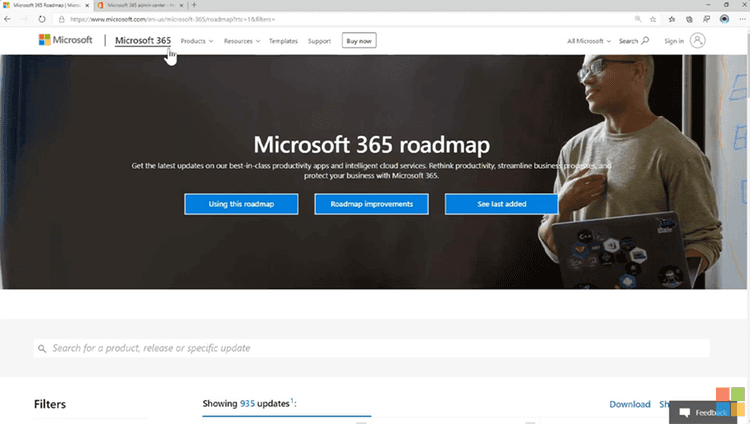Click the roadmap search input field
The width and height of the screenshot is (750, 424).
tap(372, 348)
